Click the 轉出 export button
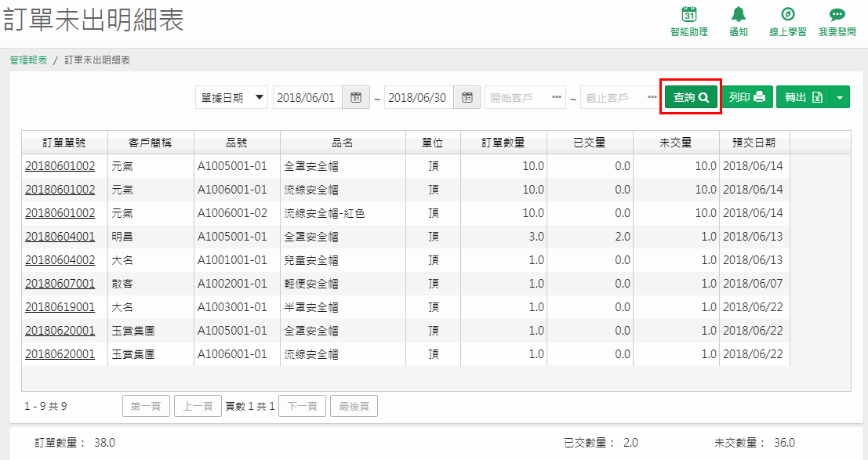The height and width of the screenshot is (460, 868). [x=803, y=97]
